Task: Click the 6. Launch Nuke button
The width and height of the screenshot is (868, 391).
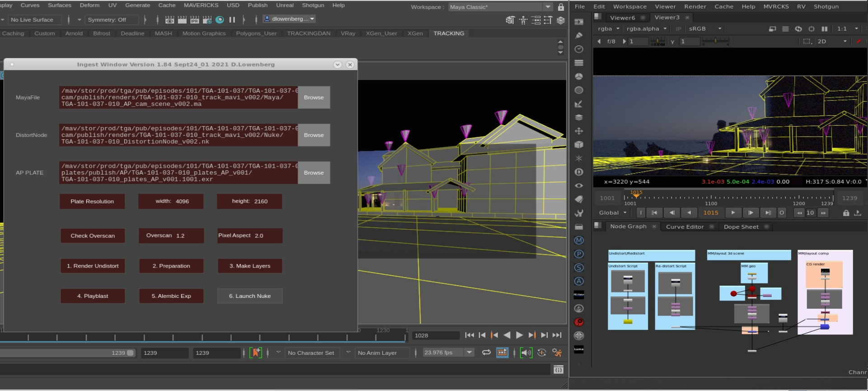Action: (x=250, y=296)
